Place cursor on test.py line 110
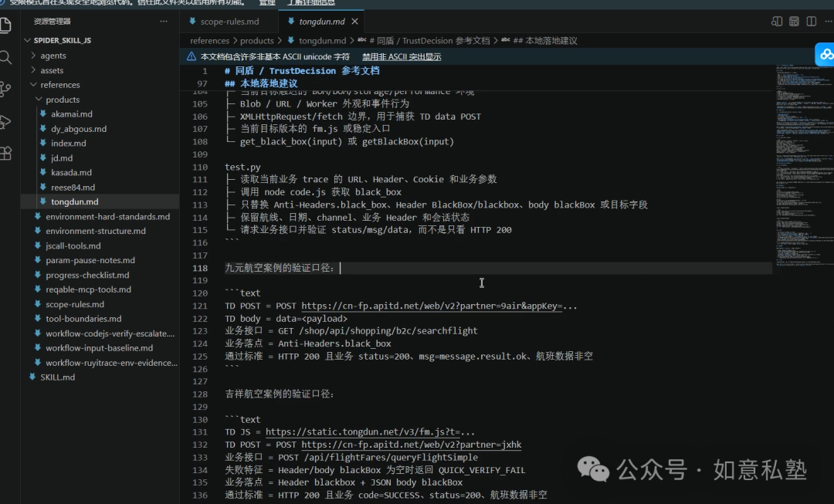 (242, 167)
